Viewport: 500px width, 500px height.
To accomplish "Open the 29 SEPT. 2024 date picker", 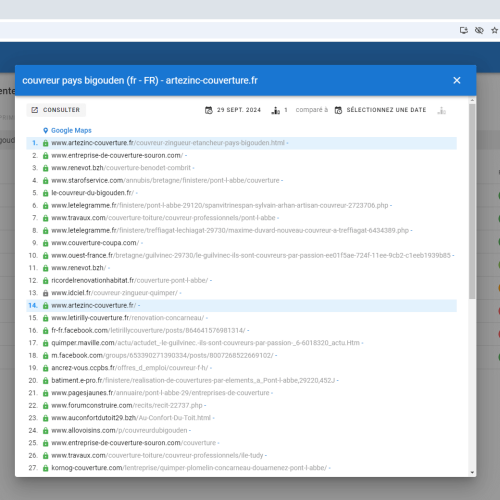I will (x=233, y=110).
